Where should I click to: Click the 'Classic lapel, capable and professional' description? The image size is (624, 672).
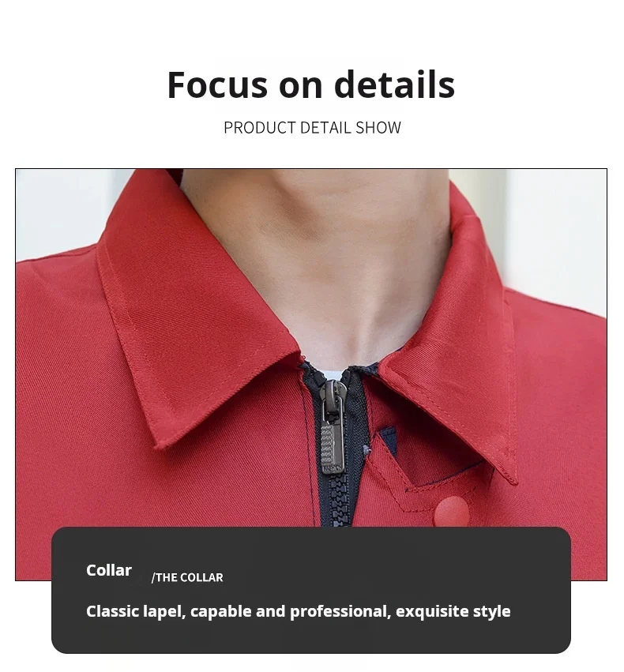239,611
